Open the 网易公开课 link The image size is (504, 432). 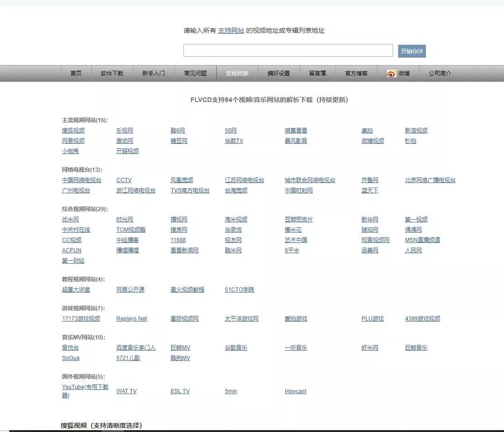130,289
